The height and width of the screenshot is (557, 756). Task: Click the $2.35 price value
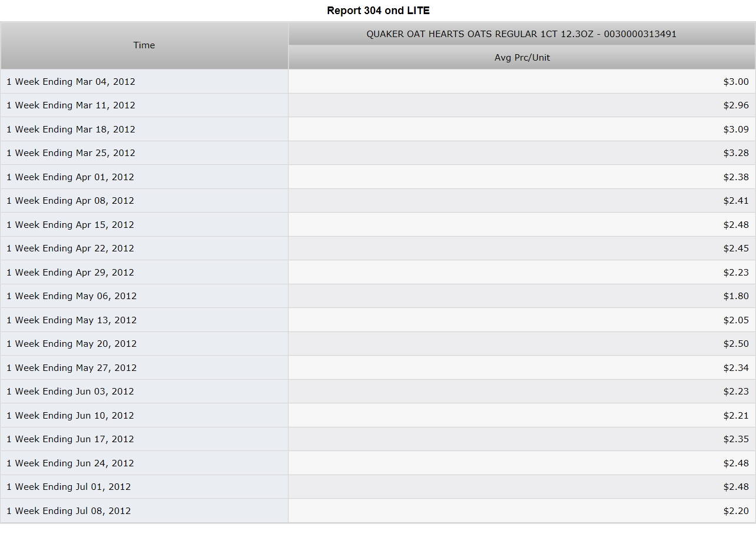pos(736,439)
